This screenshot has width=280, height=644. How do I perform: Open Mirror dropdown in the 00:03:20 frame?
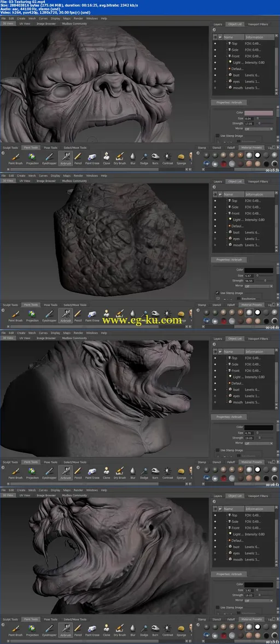pos(259,128)
